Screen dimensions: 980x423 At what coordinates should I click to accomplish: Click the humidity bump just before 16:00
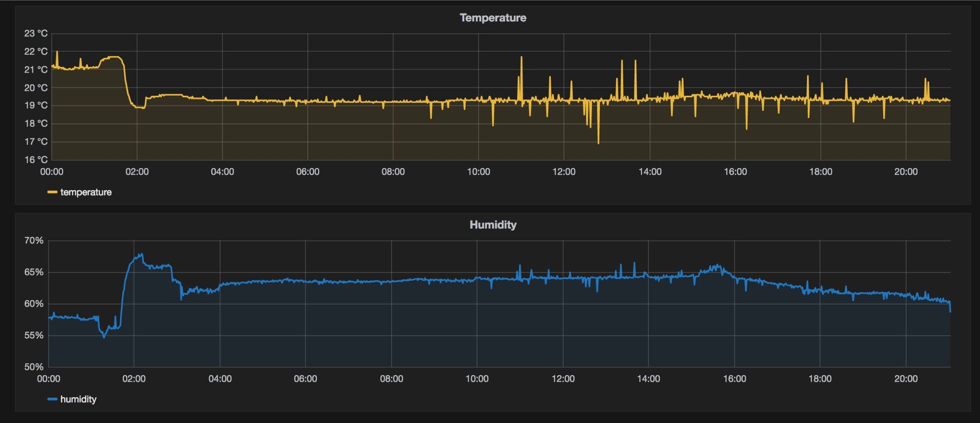click(x=717, y=267)
